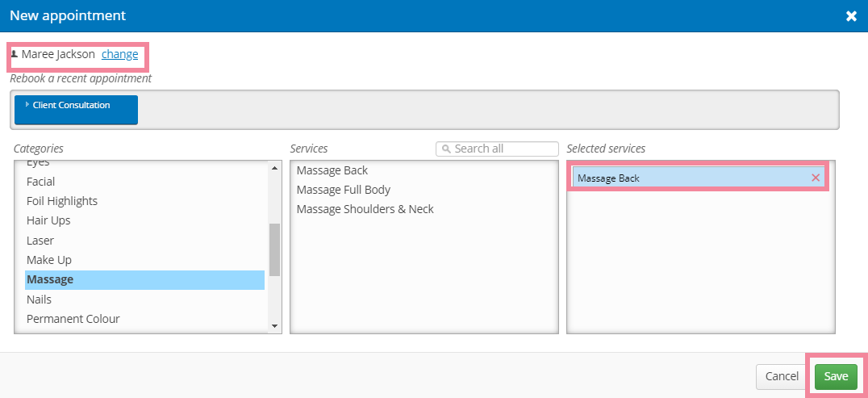
Task: Close the New appointment dialog
Action: pyautogui.click(x=851, y=16)
